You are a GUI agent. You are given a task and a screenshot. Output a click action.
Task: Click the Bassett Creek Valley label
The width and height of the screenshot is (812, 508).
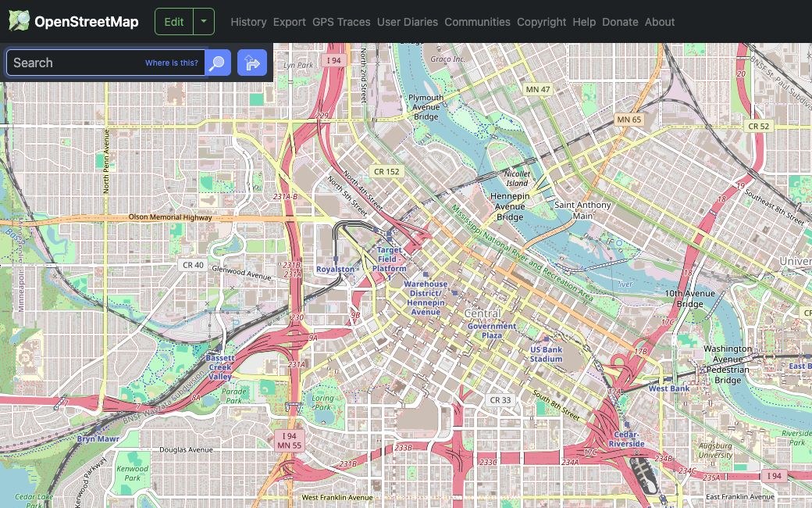(220, 367)
